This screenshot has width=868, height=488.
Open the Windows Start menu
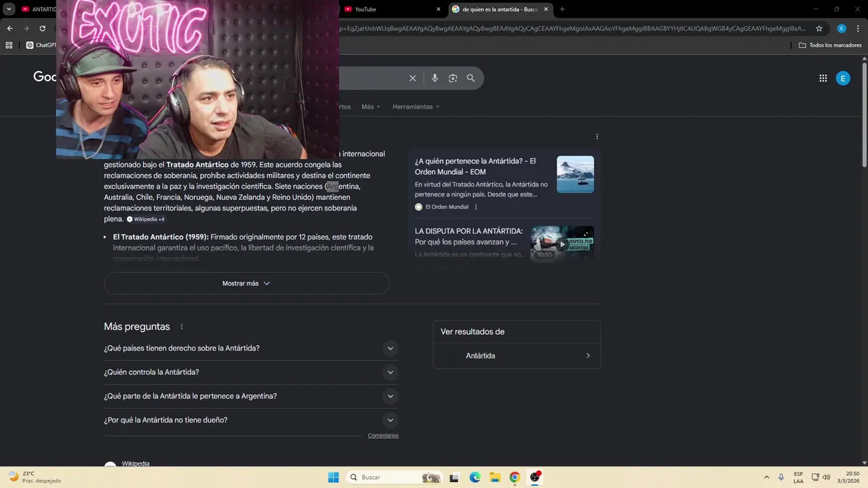click(333, 477)
